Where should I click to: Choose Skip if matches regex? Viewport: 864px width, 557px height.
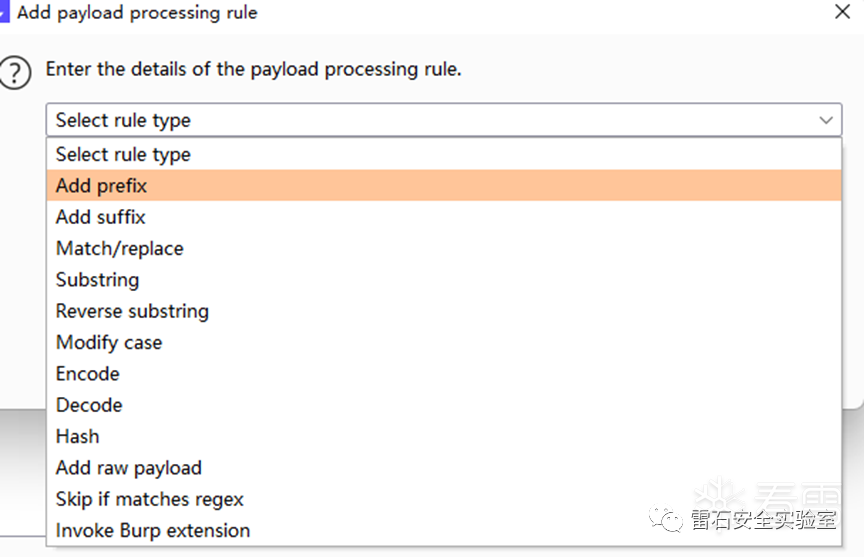pyautogui.click(x=150, y=499)
